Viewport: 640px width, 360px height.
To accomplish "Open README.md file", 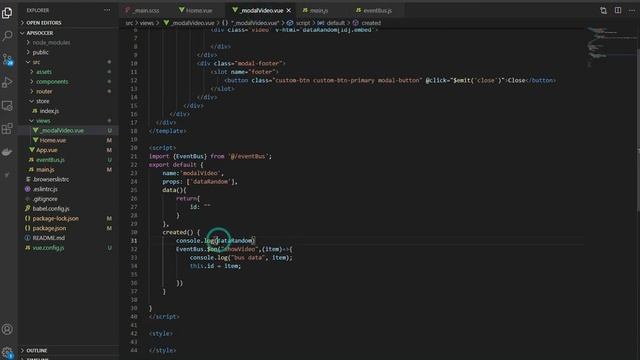I will pos(49,238).
